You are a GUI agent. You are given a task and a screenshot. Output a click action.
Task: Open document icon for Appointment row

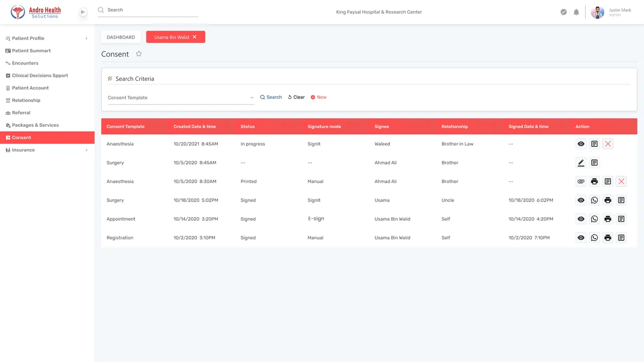point(621,219)
